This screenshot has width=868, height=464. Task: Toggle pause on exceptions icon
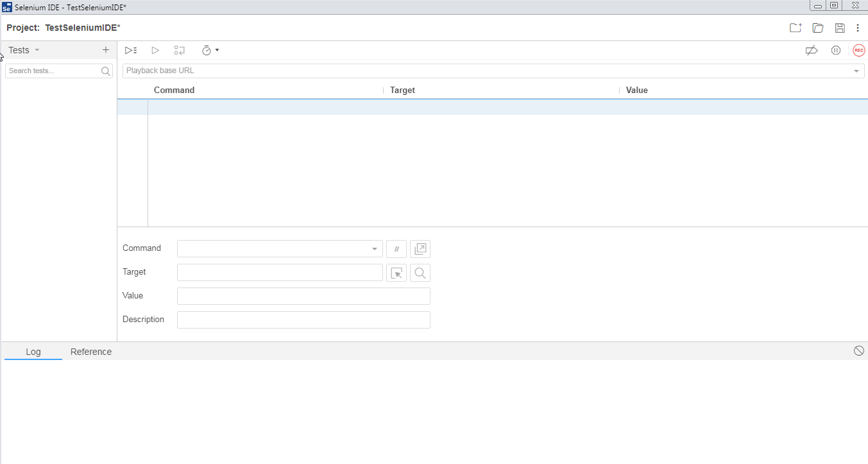[835, 50]
